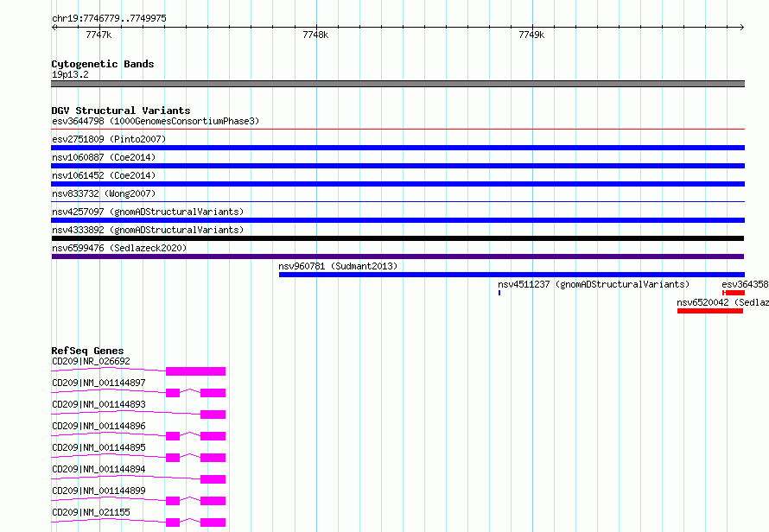Open variant esv2751809 (Pinto2007) label
Image resolution: width=769 pixels, height=532 pixels.
click(109, 139)
